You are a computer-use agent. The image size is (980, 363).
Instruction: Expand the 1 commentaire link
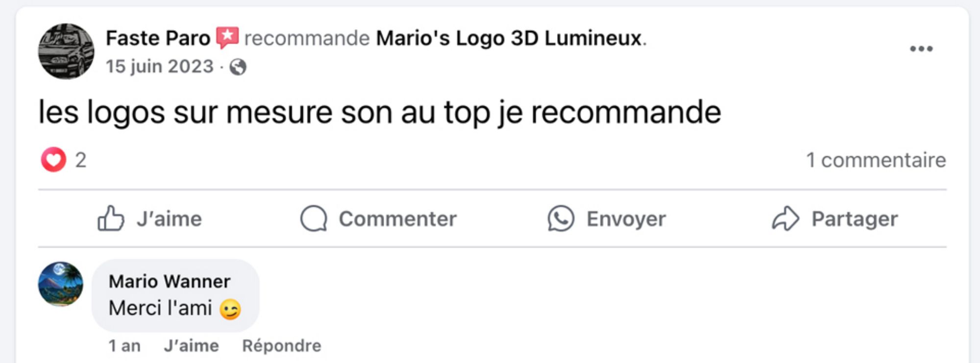coord(876,160)
